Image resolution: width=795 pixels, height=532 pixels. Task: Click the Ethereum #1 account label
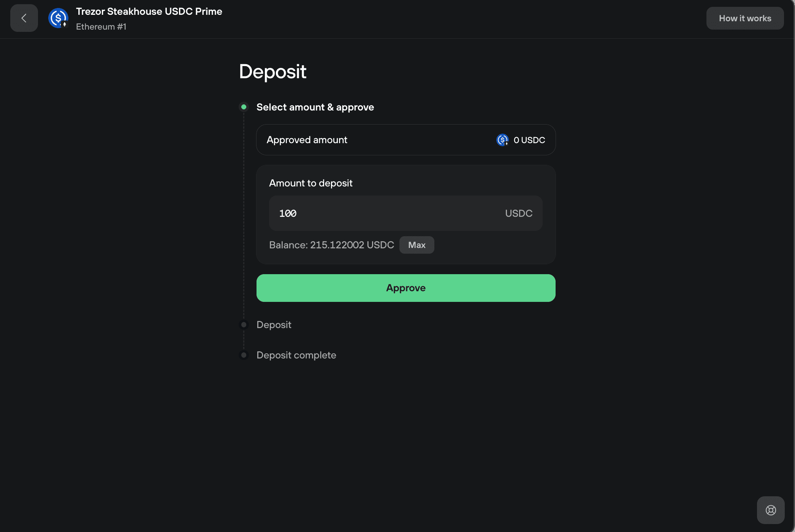click(101, 27)
